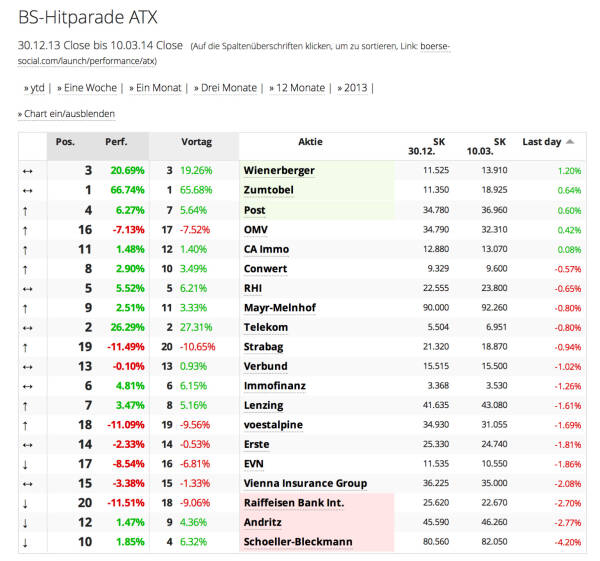Open the Conwert stock link

[x=265, y=269]
